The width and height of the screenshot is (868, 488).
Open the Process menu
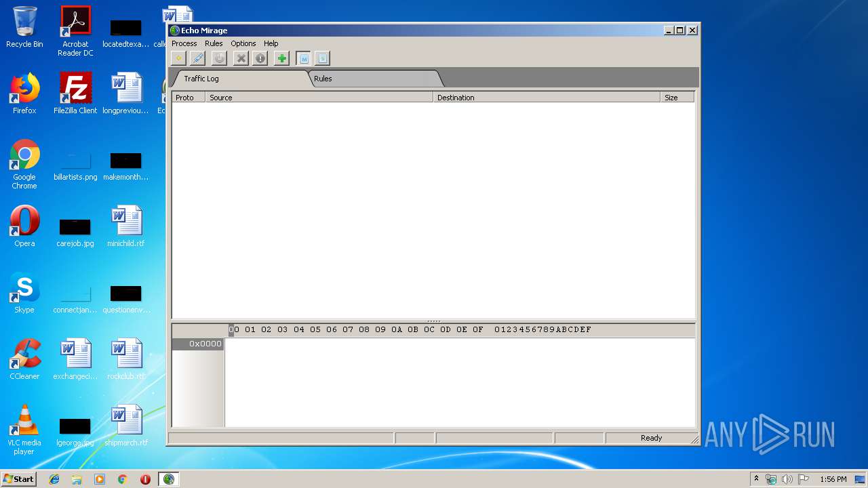click(184, 43)
